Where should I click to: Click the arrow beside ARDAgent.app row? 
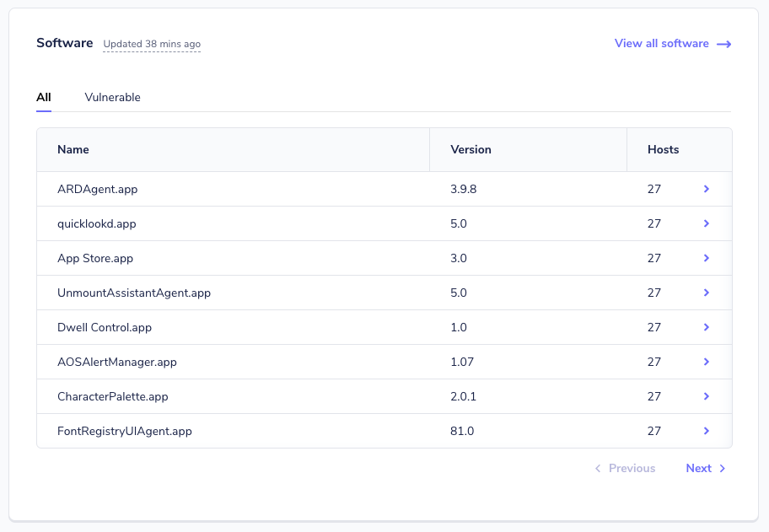point(707,189)
